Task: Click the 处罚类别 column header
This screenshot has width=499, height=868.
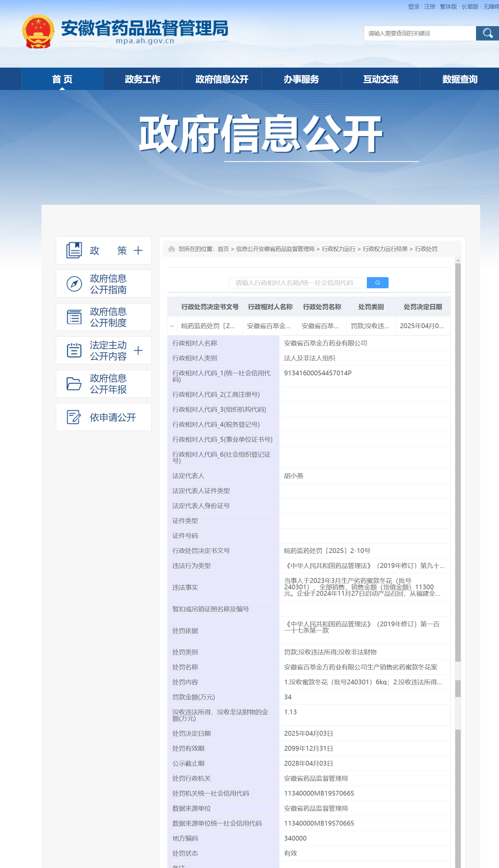Action: [371, 306]
